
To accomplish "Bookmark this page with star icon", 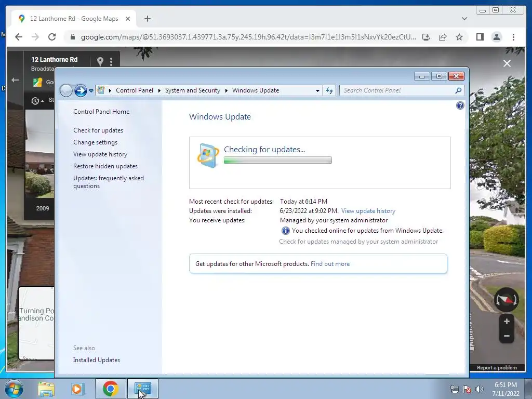I will pos(459,37).
